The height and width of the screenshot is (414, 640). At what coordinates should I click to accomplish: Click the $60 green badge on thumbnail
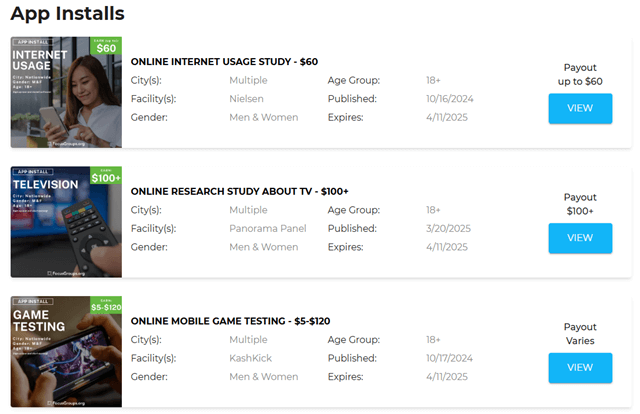pos(106,46)
